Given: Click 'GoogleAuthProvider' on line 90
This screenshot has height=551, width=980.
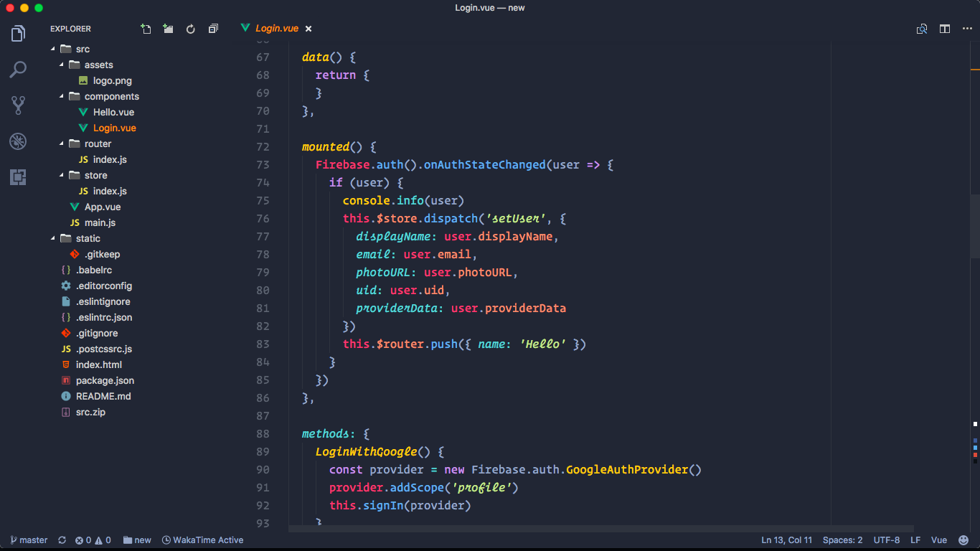Looking at the screenshot, I should 626,469.
